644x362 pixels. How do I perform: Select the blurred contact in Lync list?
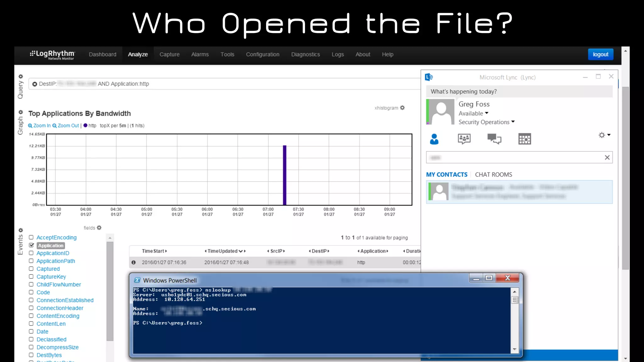pos(519,192)
